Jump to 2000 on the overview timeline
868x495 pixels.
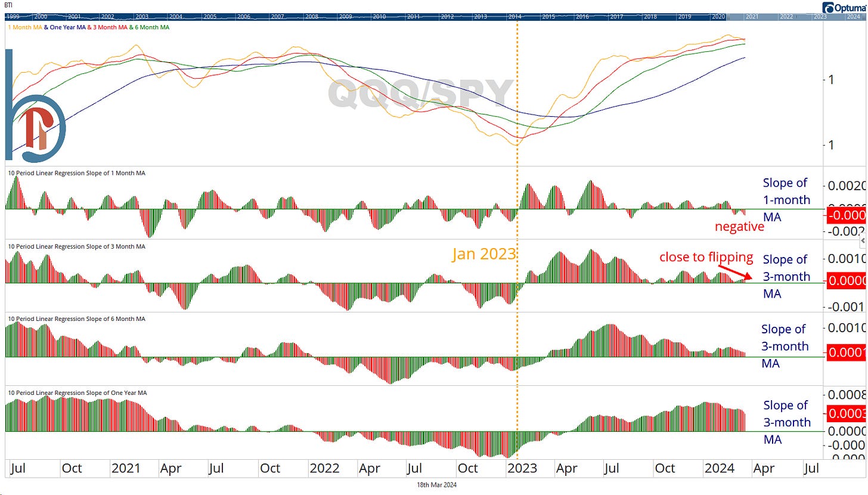pyautogui.click(x=42, y=17)
